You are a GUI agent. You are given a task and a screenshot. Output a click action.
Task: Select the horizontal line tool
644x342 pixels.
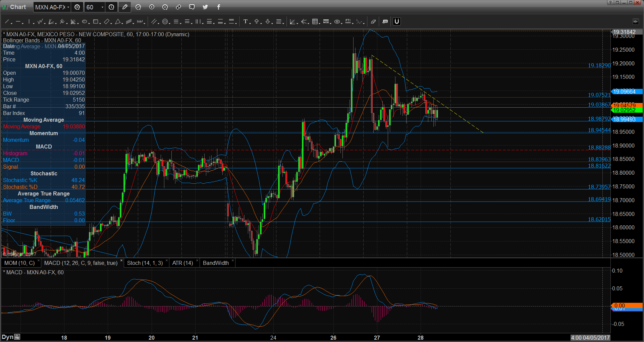coord(18,22)
